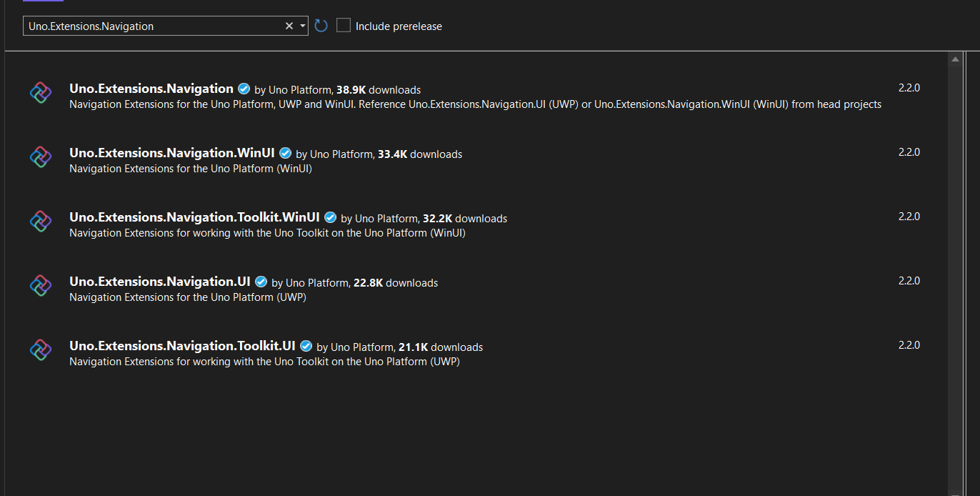This screenshot has width=980, height=496.
Task: Select the Uno.Extensions.Navigation.UI package entry
Action: point(429,288)
